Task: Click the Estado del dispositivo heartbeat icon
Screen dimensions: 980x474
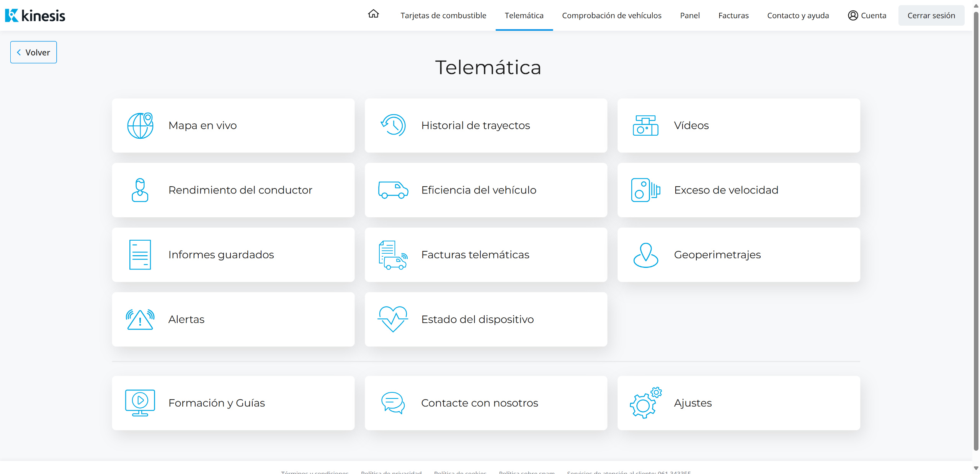Action: 393,319
